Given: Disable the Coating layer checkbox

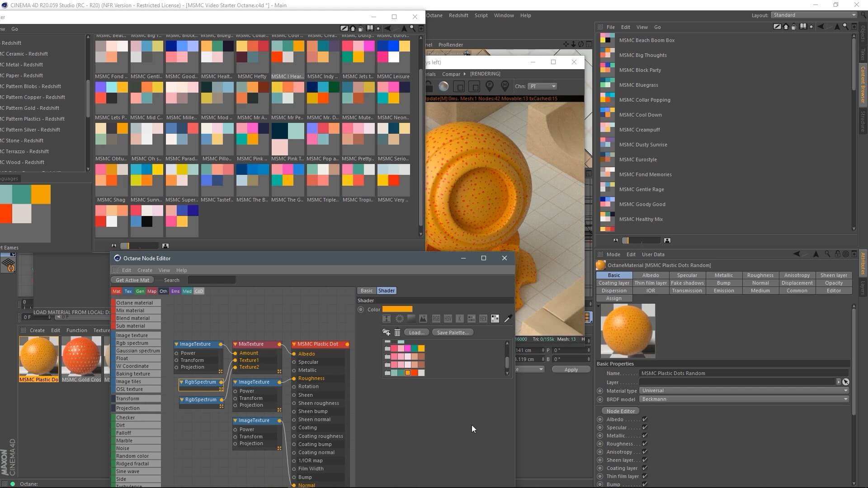Looking at the screenshot, I should click(x=645, y=468).
